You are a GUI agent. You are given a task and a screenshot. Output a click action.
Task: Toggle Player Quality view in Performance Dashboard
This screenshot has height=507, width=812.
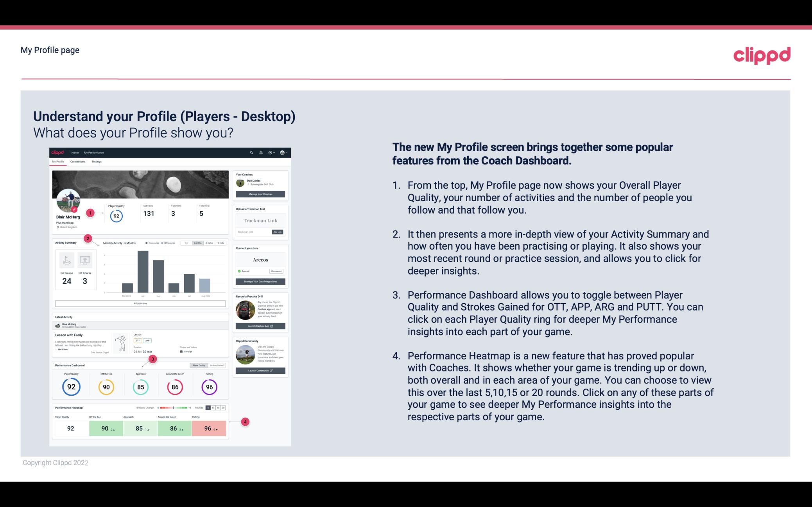(199, 365)
